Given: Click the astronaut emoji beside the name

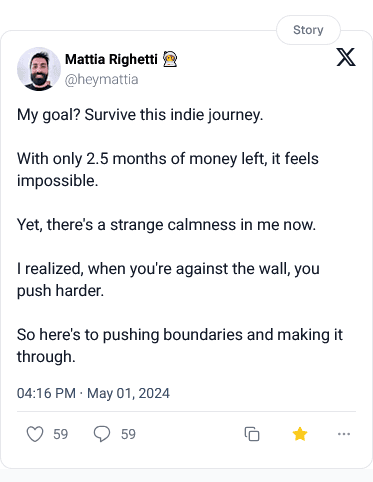Looking at the screenshot, I should coord(170,59).
